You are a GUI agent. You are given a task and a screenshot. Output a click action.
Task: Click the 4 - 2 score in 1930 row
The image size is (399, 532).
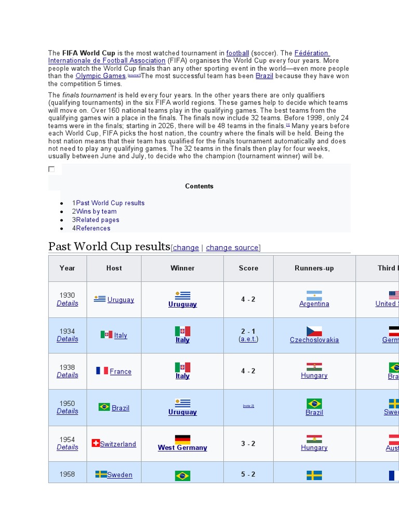click(248, 299)
